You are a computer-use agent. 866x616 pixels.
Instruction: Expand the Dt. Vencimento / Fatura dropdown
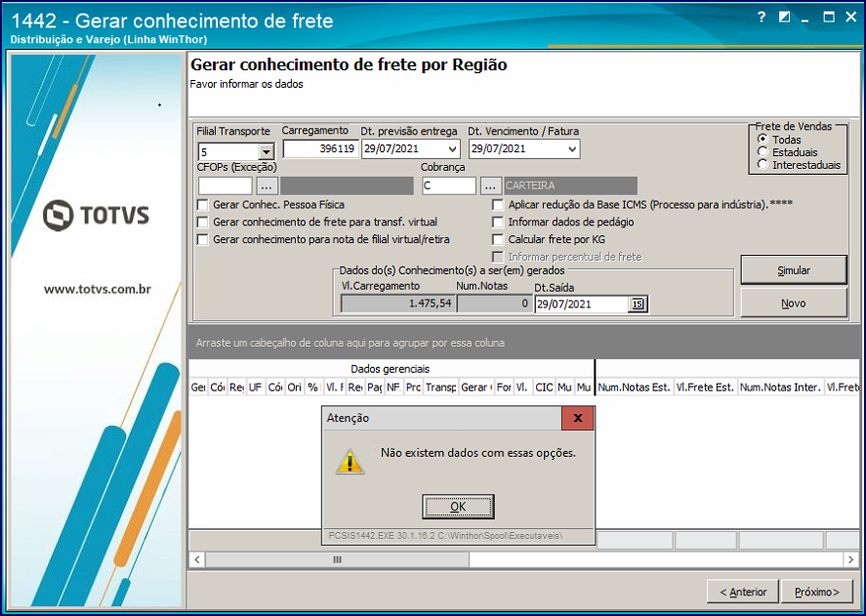coord(572,149)
